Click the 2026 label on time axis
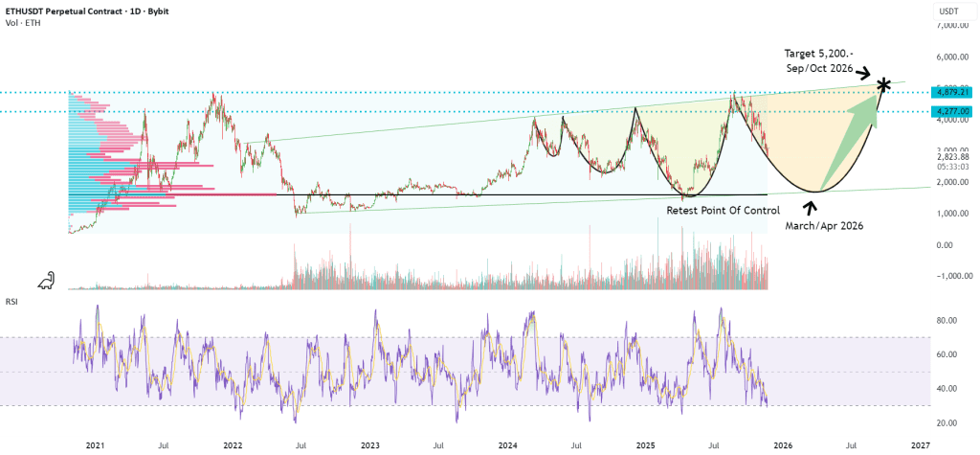 pos(782,445)
